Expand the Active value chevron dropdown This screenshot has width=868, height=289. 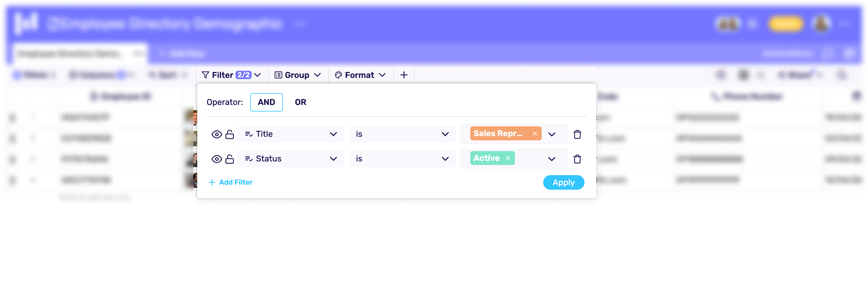[x=552, y=159]
